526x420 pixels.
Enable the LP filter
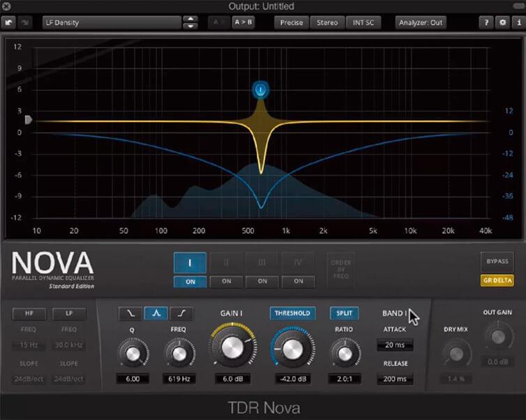69,314
